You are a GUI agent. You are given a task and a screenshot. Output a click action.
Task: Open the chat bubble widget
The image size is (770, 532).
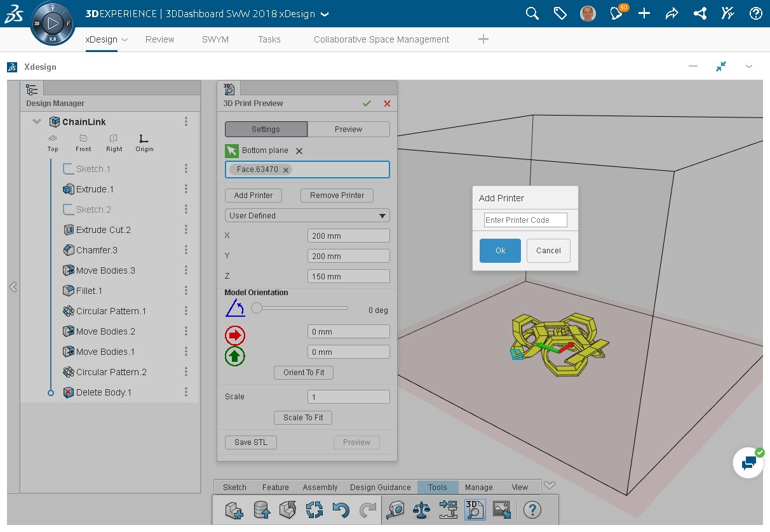[x=749, y=463]
